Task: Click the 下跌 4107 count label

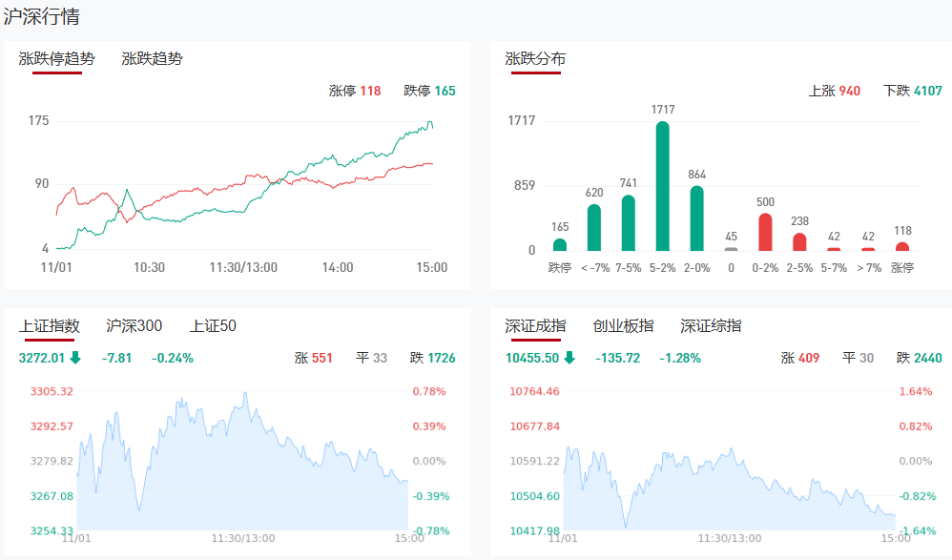Action: tap(913, 92)
